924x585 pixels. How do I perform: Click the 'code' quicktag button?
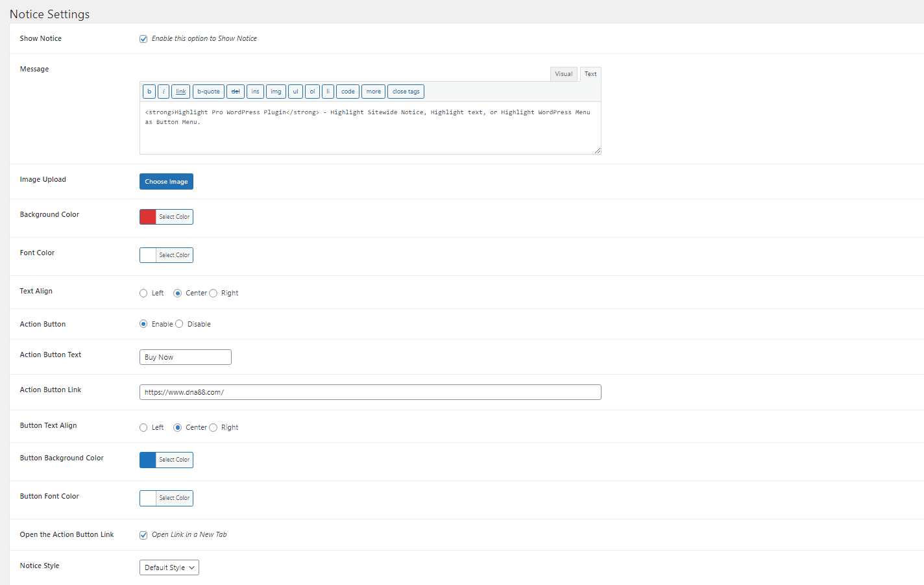(x=348, y=92)
